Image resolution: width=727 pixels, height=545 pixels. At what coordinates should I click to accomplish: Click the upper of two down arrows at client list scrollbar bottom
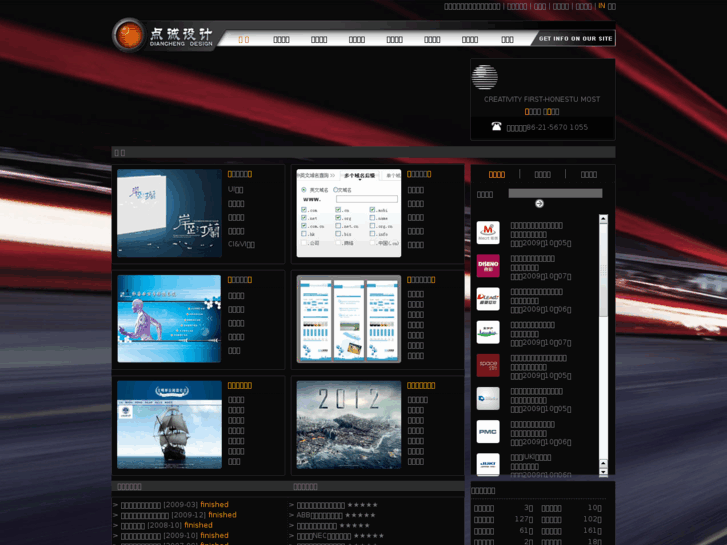pyautogui.click(x=603, y=463)
